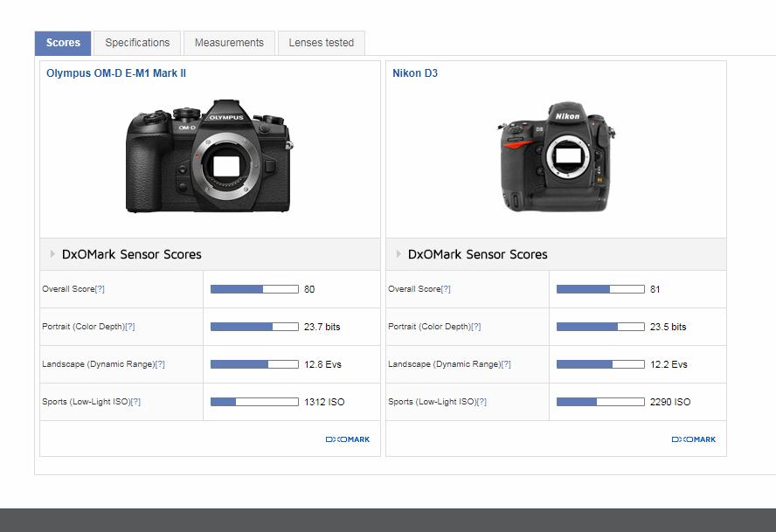Select the Olympus overall score '80'
The image size is (776, 532).
[x=309, y=289]
